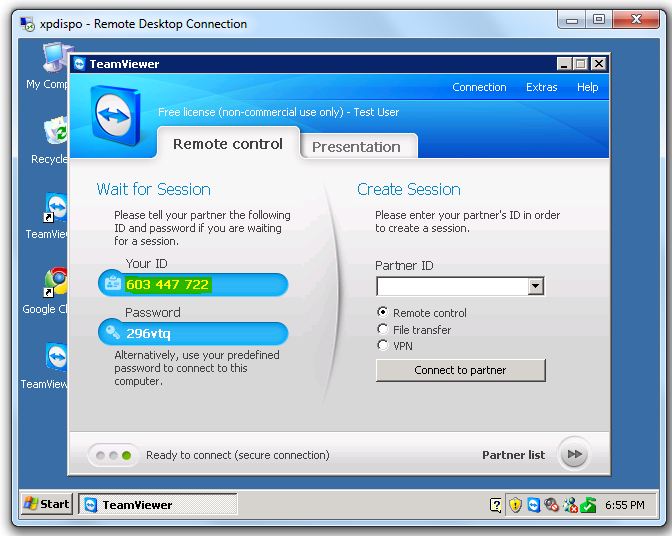Screen dimensions: 672x536
Task: Open the Help menu
Action: point(587,87)
